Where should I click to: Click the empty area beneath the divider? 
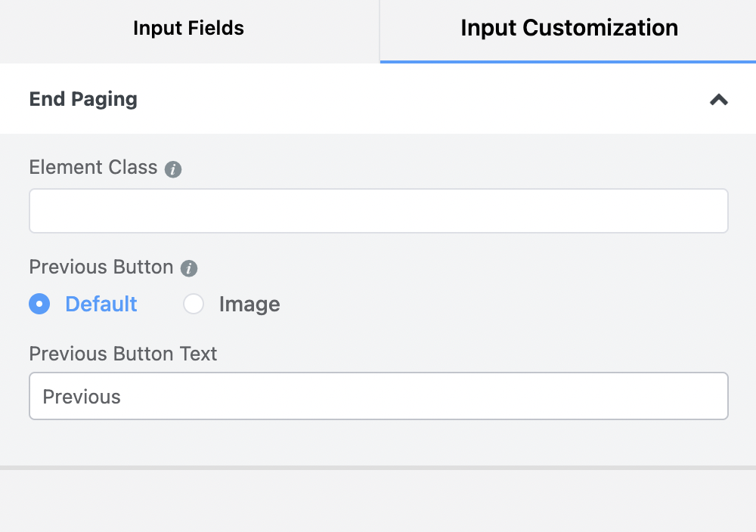pyautogui.click(x=378, y=502)
